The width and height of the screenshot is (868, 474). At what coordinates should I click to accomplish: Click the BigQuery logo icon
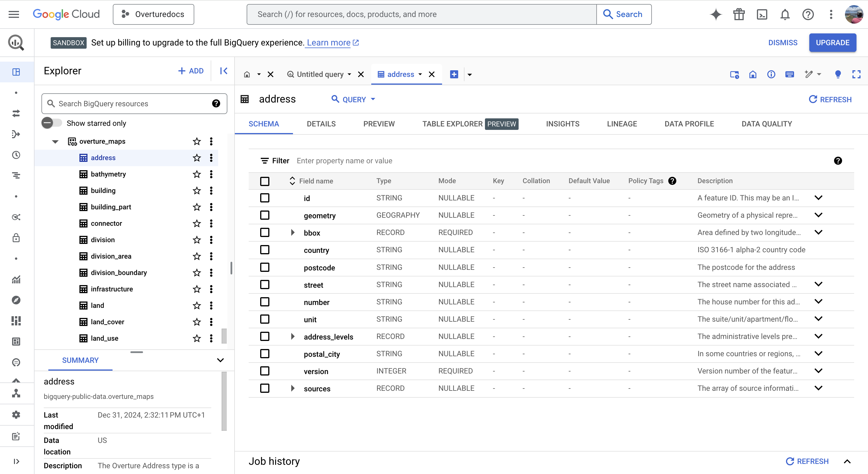(16, 43)
